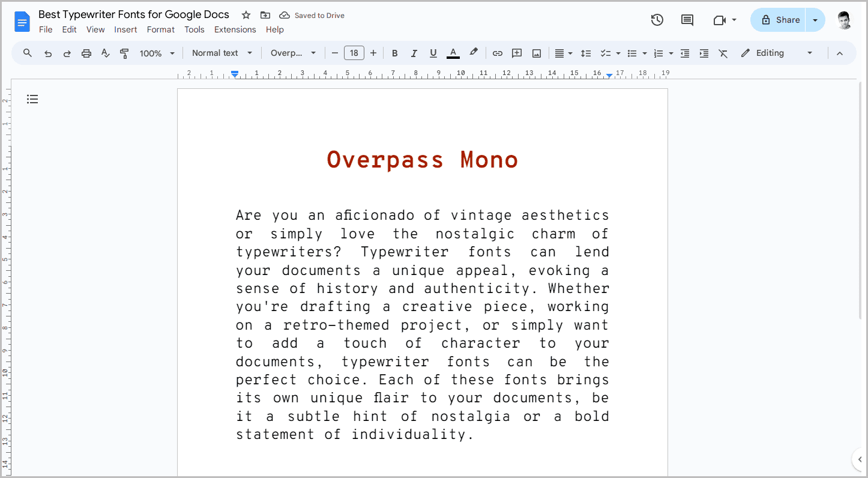Show the side panel arrow
The width and height of the screenshot is (868, 478).
(860, 459)
